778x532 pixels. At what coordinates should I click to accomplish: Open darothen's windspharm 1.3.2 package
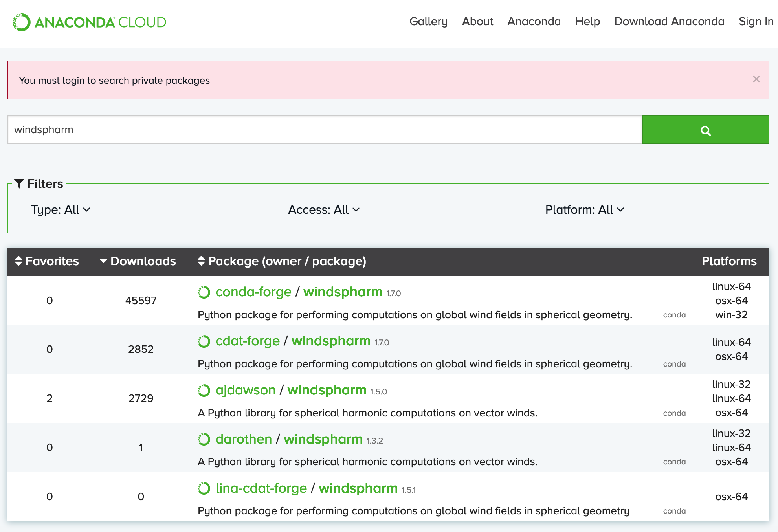click(x=323, y=439)
